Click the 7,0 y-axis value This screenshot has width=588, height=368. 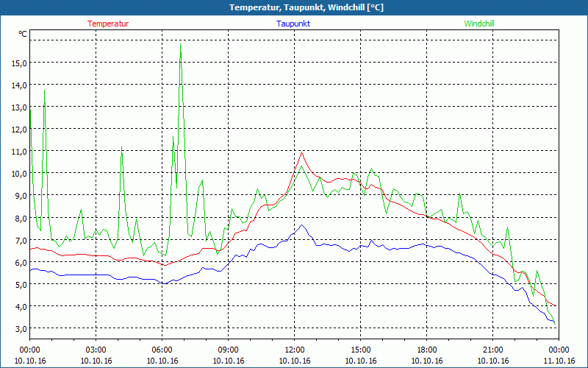(21, 241)
